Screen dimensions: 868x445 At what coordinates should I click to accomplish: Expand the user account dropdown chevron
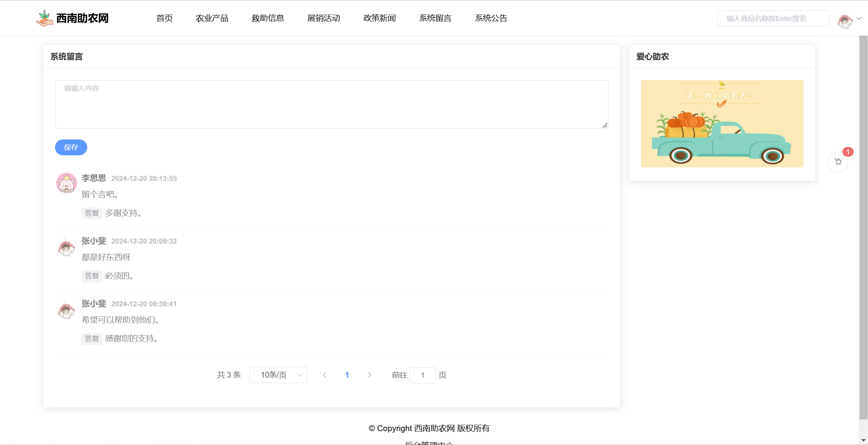point(859,18)
